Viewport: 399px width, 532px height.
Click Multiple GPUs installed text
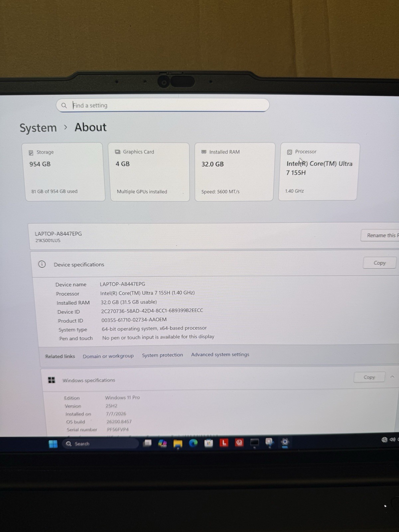(x=142, y=192)
